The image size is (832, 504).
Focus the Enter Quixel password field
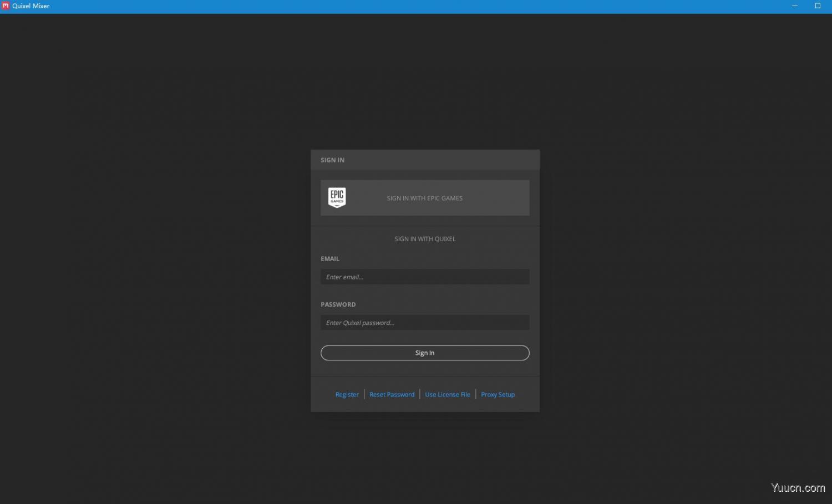(425, 323)
